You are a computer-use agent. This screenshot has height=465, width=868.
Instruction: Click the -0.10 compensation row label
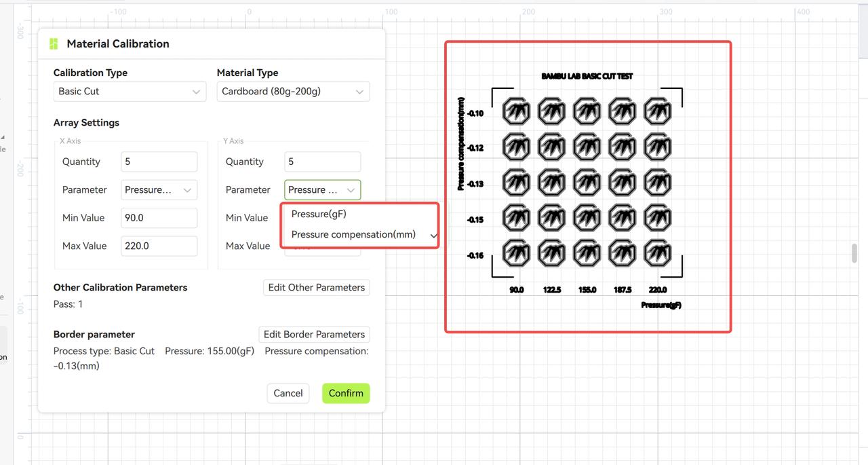pyautogui.click(x=475, y=113)
